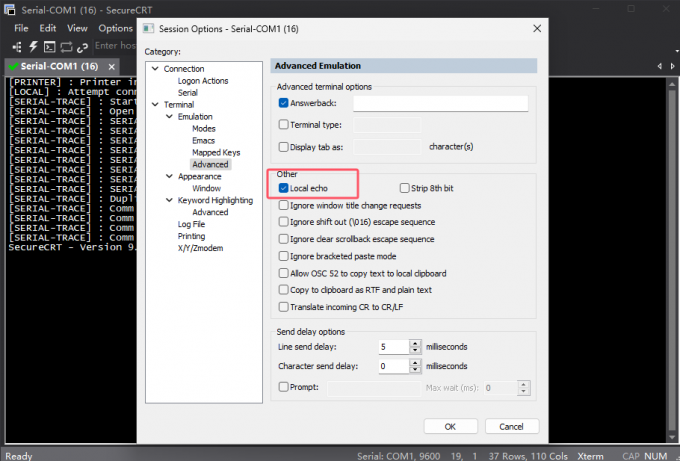Click the green connected checkmark on Serial-COM1 tab
Viewport: 680px width, 461px height.
click(x=13, y=66)
